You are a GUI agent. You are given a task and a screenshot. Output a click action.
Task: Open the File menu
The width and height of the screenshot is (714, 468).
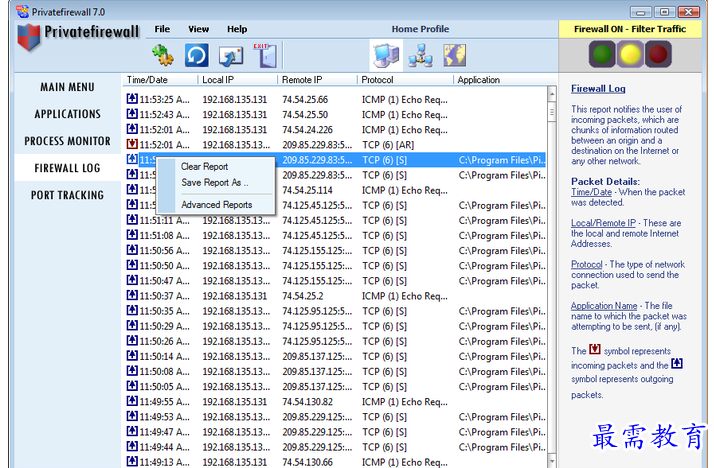[162, 29]
